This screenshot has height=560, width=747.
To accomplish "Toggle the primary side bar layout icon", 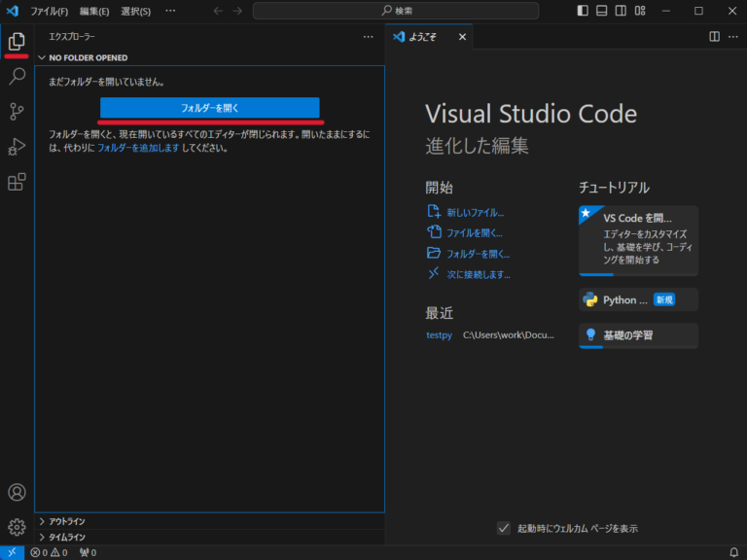I will tap(583, 11).
